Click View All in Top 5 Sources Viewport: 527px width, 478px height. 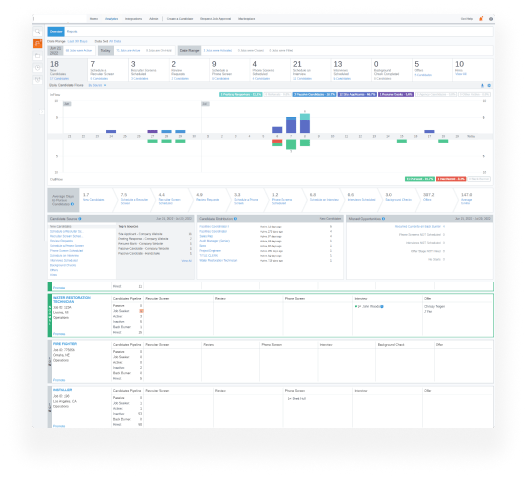187,261
